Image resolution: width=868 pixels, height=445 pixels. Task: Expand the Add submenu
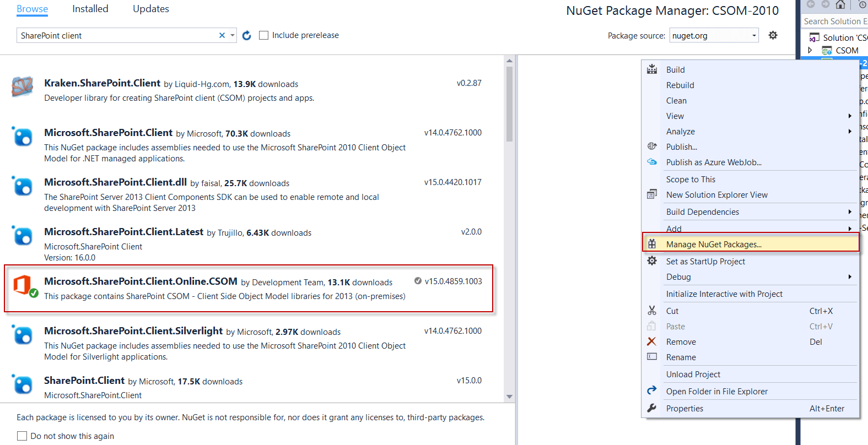[850, 229]
